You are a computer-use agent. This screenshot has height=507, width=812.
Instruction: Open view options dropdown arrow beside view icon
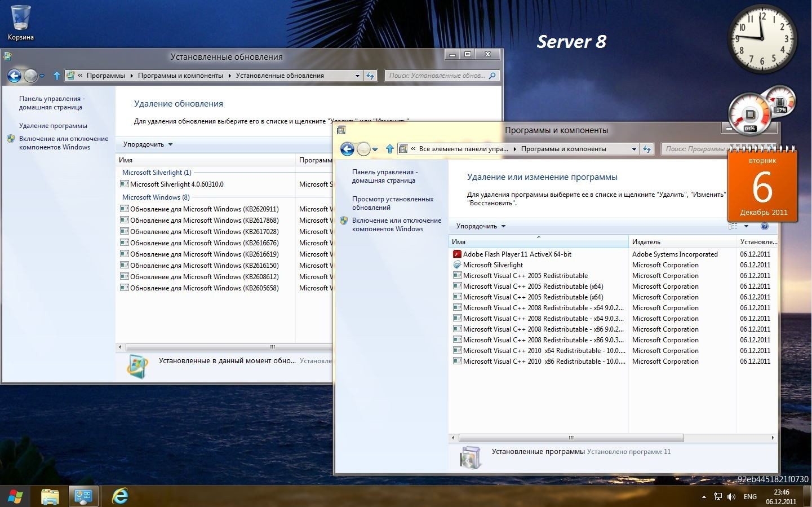[746, 226]
